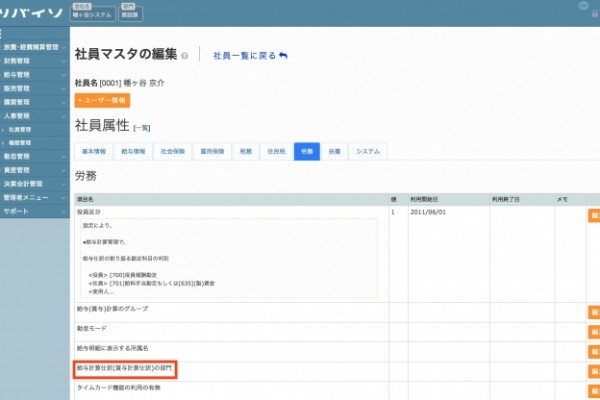Expand the 資産管理 sidebar chevron
This screenshot has height=400, width=600.
[64, 170]
